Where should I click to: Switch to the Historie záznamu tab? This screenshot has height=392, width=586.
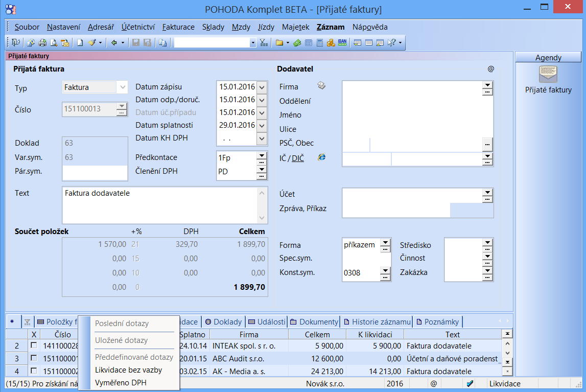[x=378, y=322]
